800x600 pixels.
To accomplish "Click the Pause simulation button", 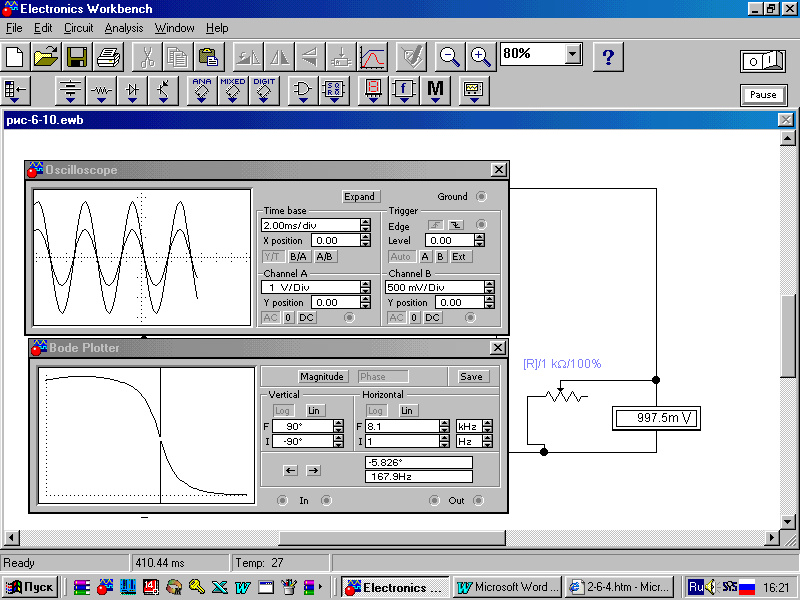I will click(x=763, y=95).
